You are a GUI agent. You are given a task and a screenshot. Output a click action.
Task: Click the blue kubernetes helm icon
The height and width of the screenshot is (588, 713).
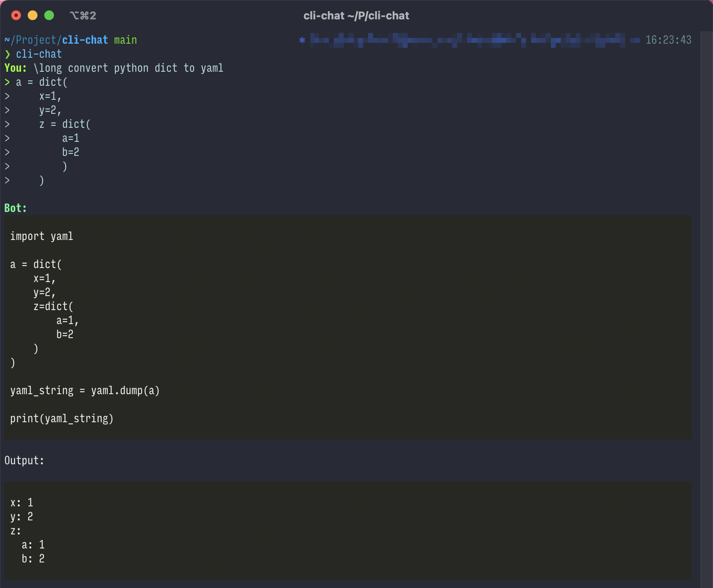(302, 40)
